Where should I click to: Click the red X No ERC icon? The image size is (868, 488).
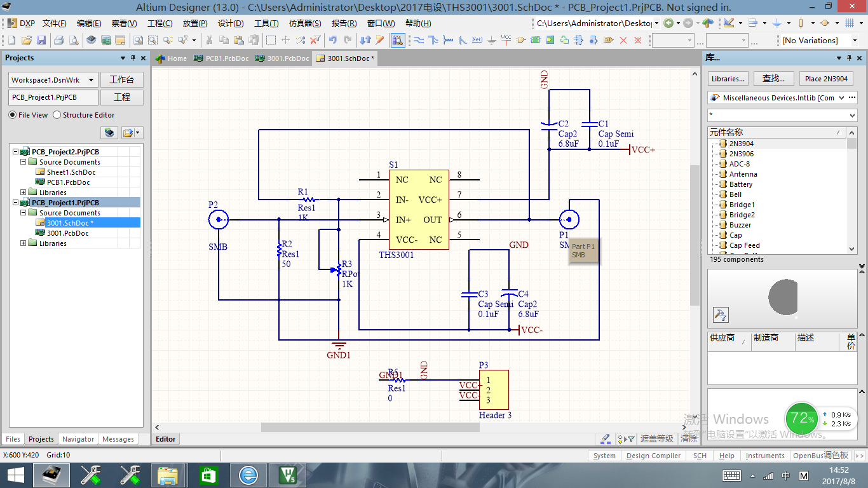623,40
